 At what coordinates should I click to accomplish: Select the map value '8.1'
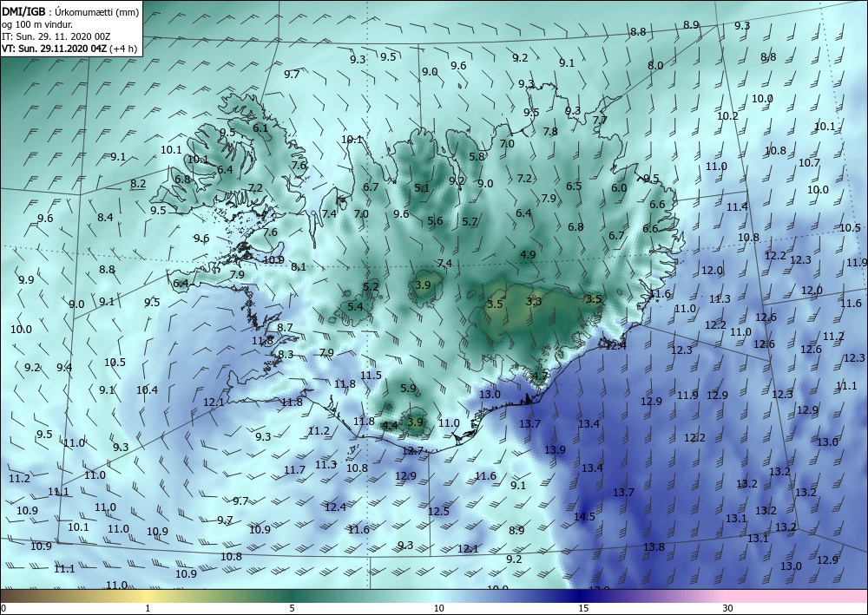click(x=299, y=266)
